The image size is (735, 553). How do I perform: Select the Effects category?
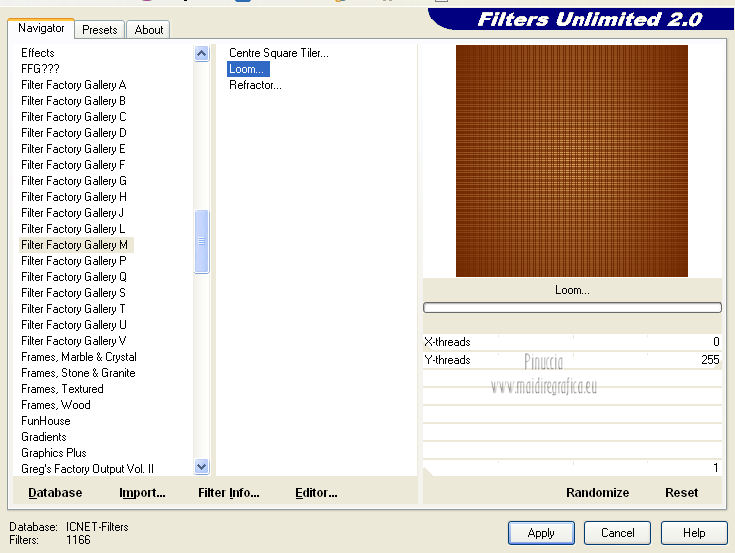click(38, 53)
